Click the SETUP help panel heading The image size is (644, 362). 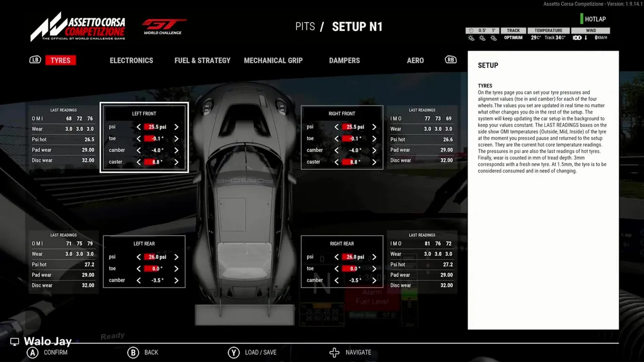pos(488,65)
